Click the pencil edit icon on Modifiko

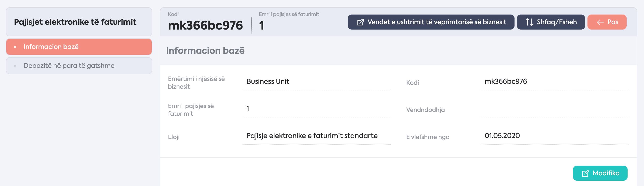[x=585, y=173]
